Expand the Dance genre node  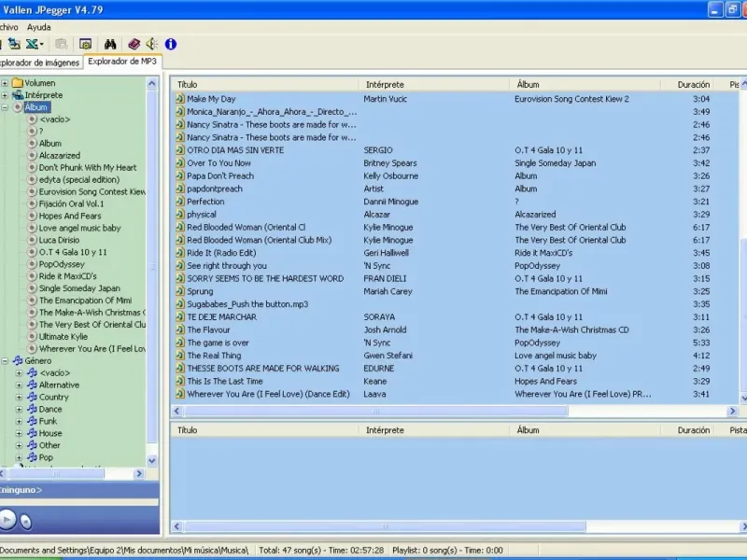click(19, 409)
